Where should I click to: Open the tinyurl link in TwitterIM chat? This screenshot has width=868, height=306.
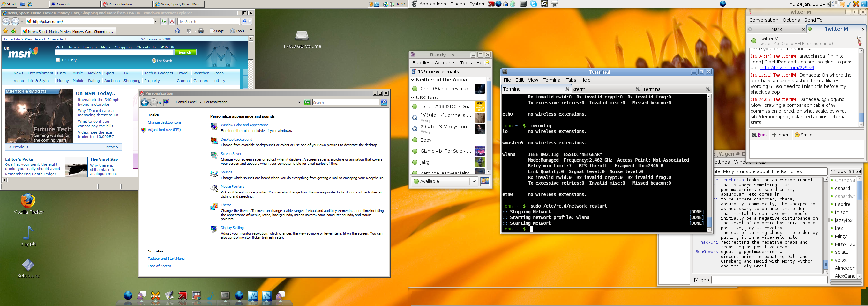787,68
